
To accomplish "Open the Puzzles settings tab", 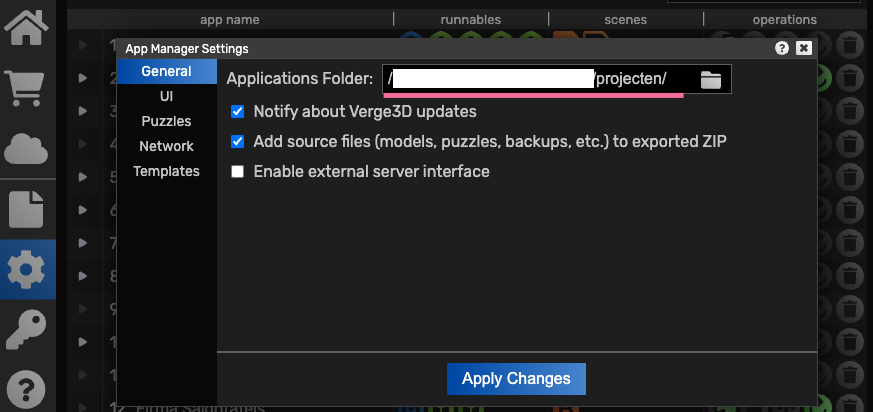I will (x=166, y=121).
